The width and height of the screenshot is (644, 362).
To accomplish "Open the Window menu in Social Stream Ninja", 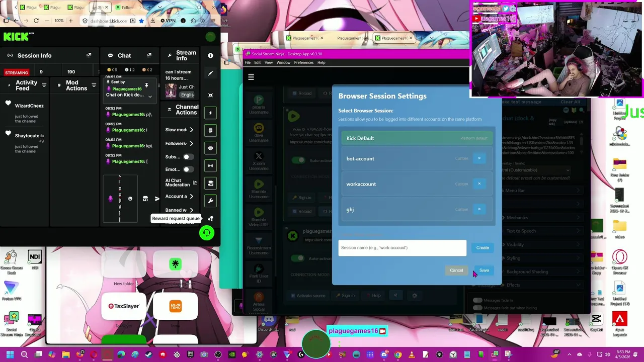I will [283, 63].
